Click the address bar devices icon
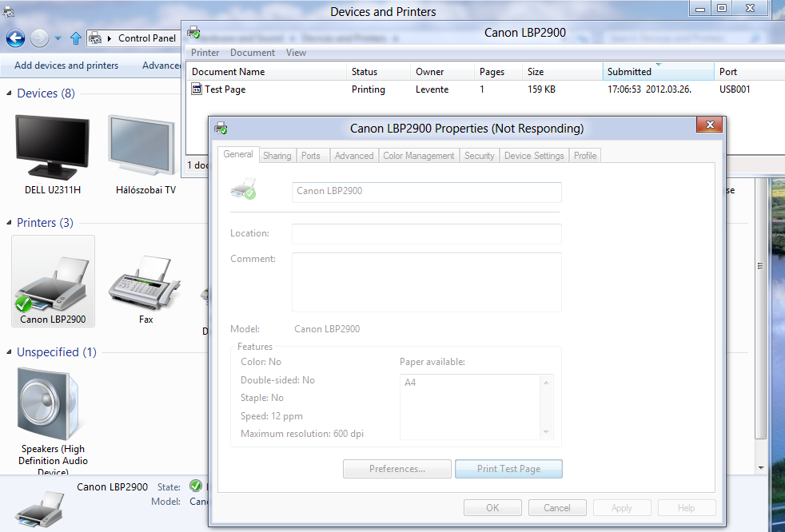Screen dimensions: 785x532 point(95,38)
